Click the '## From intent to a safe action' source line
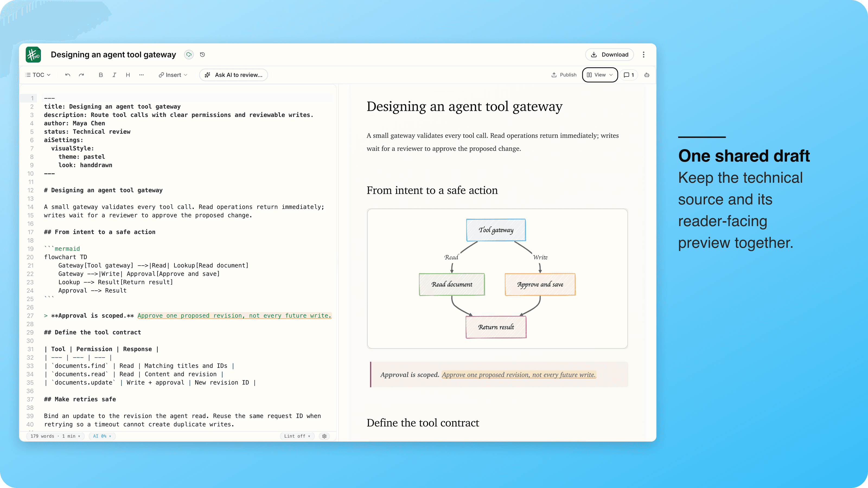The image size is (868, 488). coord(100,232)
